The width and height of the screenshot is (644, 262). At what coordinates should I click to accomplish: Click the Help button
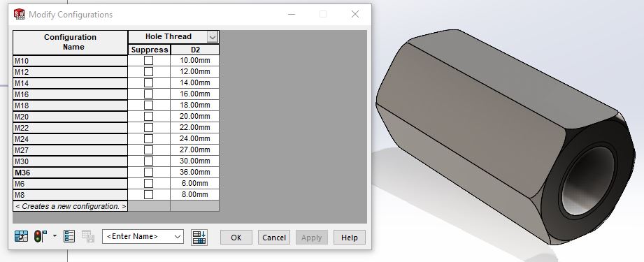(x=349, y=238)
